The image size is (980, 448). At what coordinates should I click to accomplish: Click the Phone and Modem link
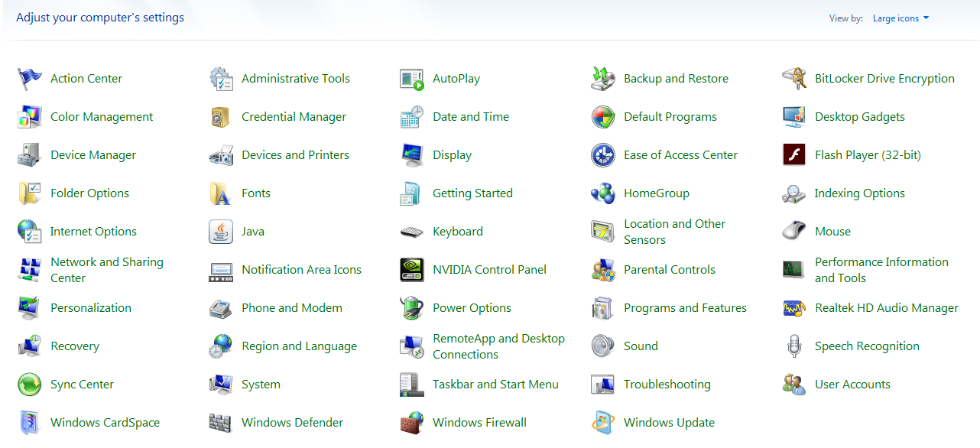pos(292,308)
